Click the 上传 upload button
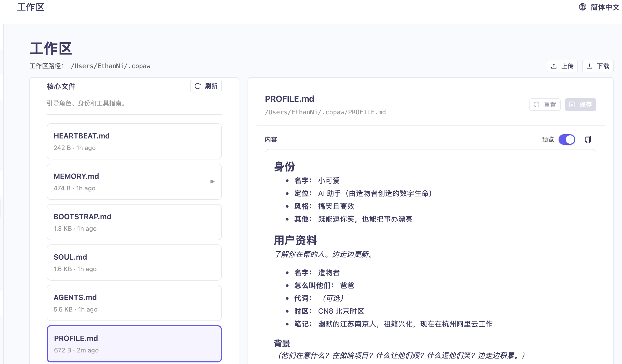Image resolution: width=622 pixels, height=364 pixels. pyautogui.click(x=562, y=66)
